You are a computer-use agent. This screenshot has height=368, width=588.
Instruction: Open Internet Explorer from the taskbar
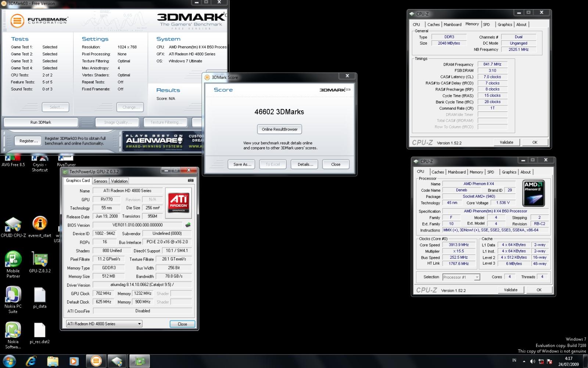click(x=31, y=361)
